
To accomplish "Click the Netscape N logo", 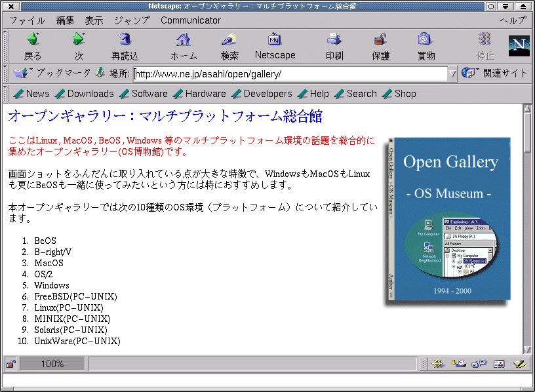I will [x=519, y=46].
